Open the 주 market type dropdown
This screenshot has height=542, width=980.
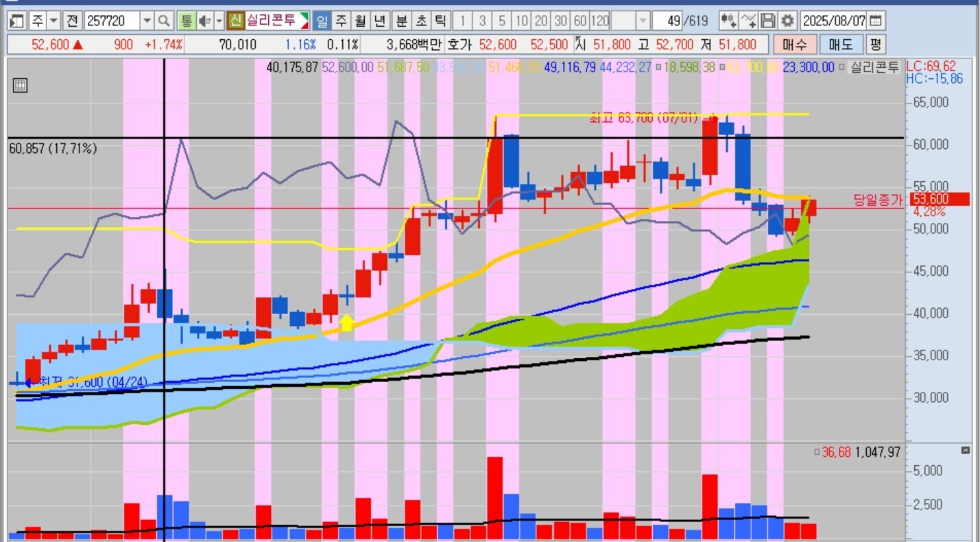(x=53, y=21)
